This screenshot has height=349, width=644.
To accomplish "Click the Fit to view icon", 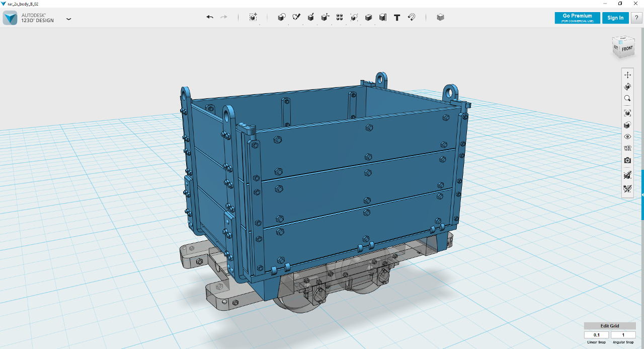I will 627,113.
